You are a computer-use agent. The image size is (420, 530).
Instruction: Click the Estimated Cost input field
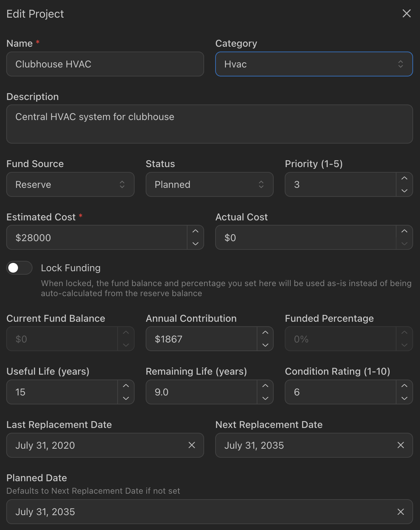[97, 238]
